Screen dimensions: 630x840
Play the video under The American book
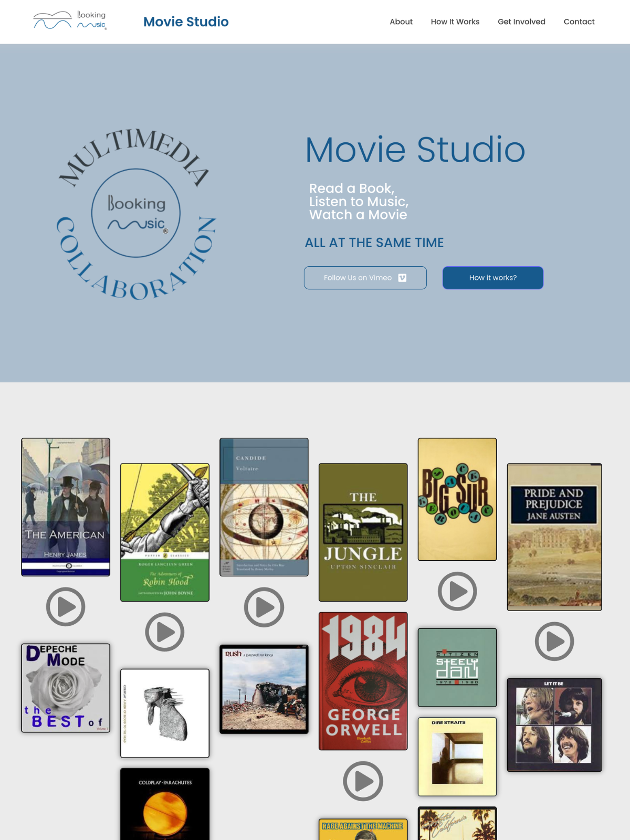[x=66, y=607]
